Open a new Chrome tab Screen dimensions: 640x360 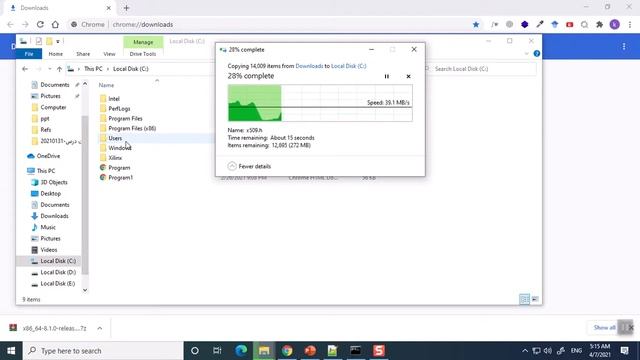(127, 8)
